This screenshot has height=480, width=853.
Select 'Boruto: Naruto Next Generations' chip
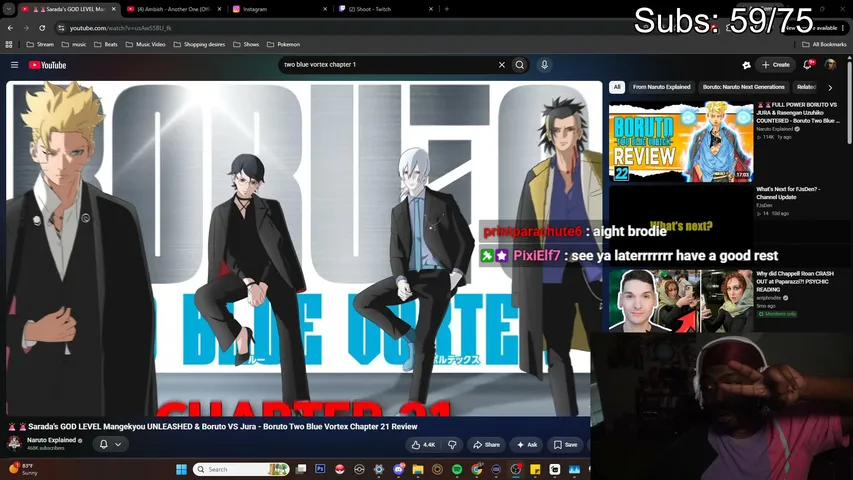743,87
